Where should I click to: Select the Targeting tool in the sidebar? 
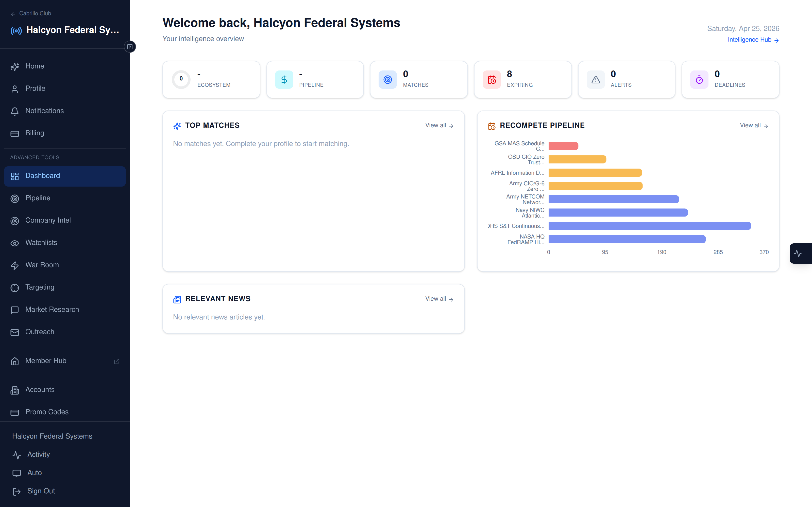[40, 287]
